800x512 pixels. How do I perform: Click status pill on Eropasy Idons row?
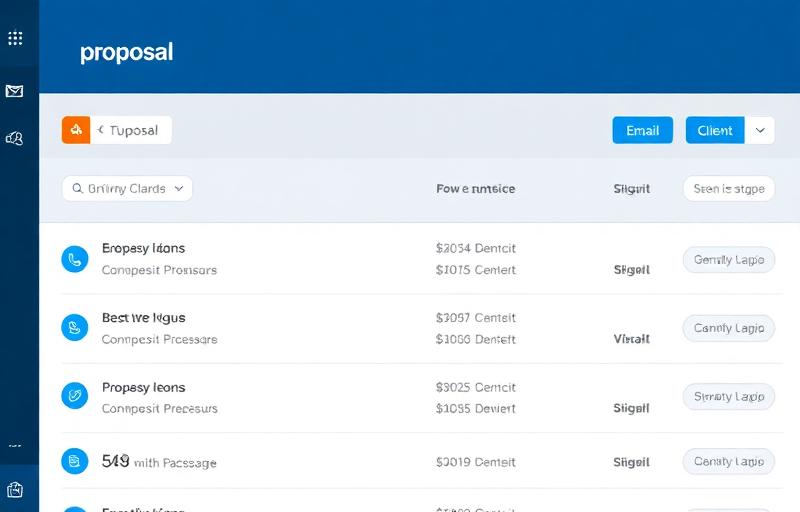point(728,260)
